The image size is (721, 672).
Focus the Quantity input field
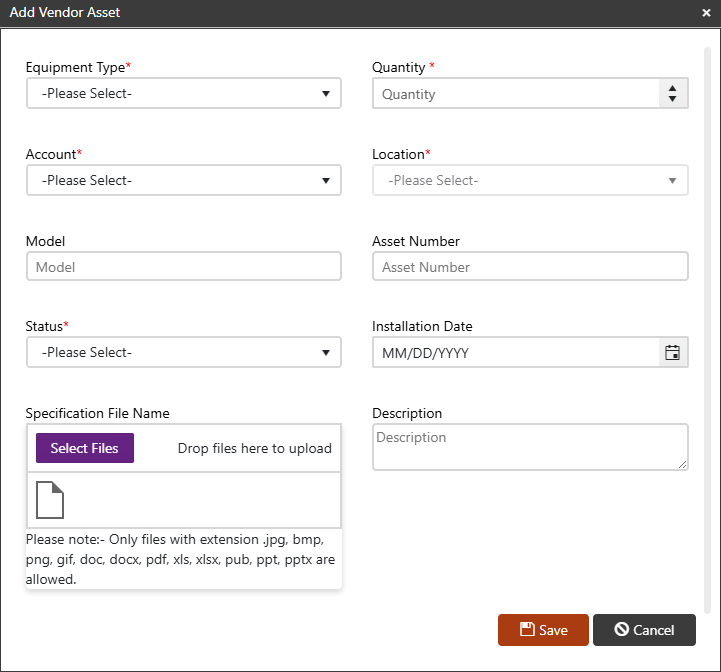coord(515,93)
